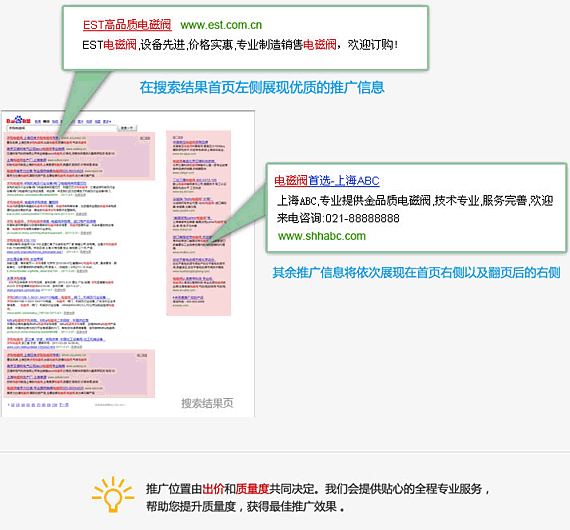The width and height of the screenshot is (570, 530).
Task: Expand the 更多 dropdown in the Baidu nav row
Action: (x=107, y=121)
